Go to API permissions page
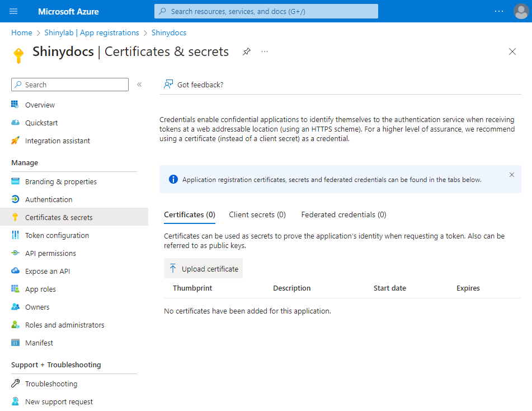The width and height of the screenshot is (532, 411). tap(50, 253)
